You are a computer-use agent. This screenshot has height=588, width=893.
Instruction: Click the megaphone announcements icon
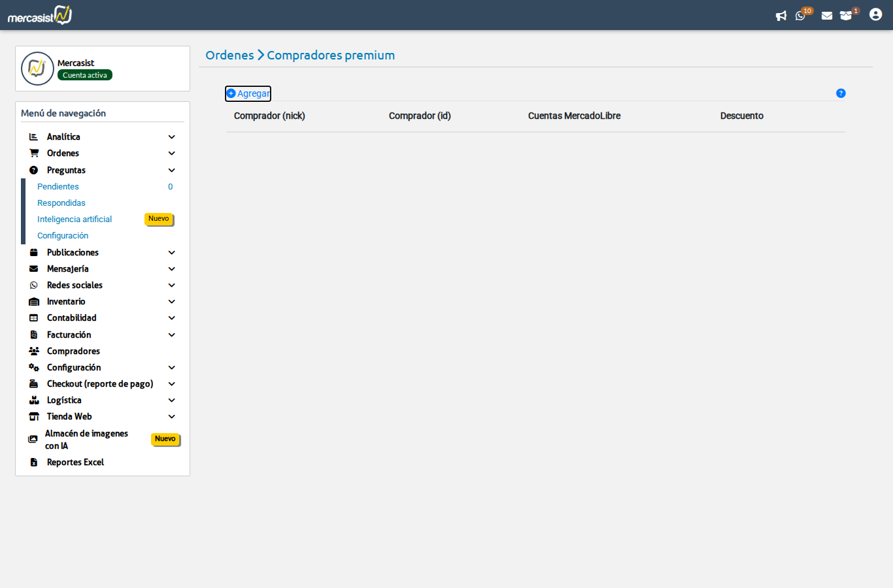(x=781, y=16)
